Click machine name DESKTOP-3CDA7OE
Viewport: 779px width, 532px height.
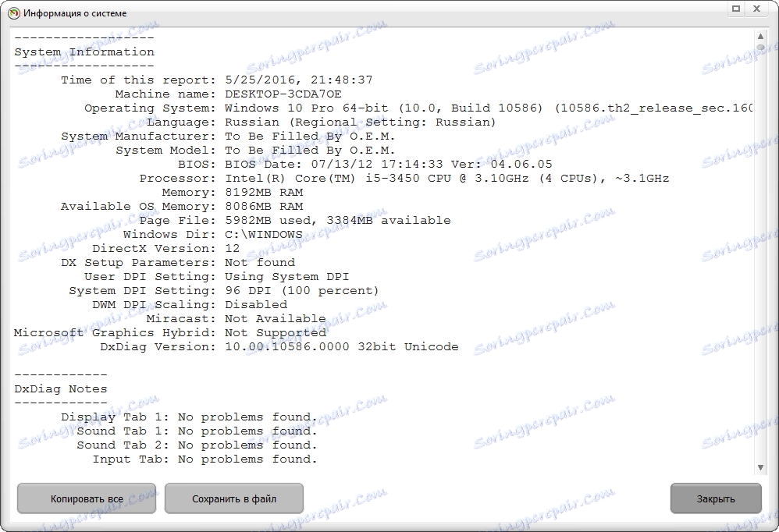283,94
